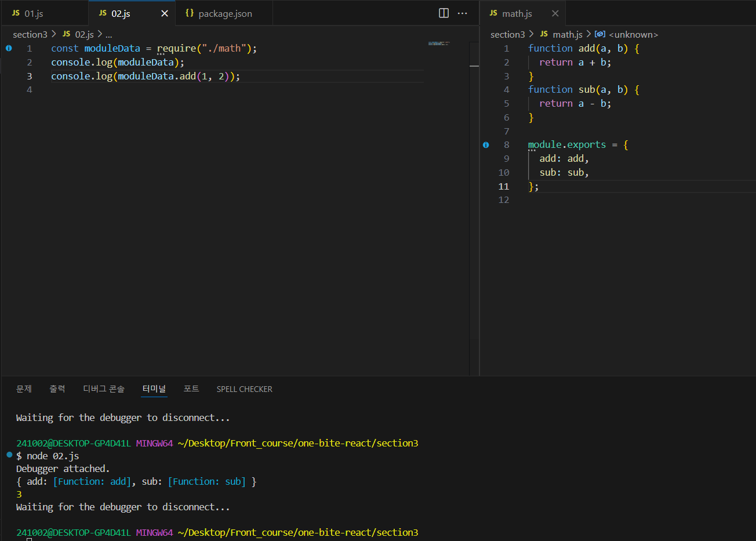Close the math.js tab

[x=555, y=13]
